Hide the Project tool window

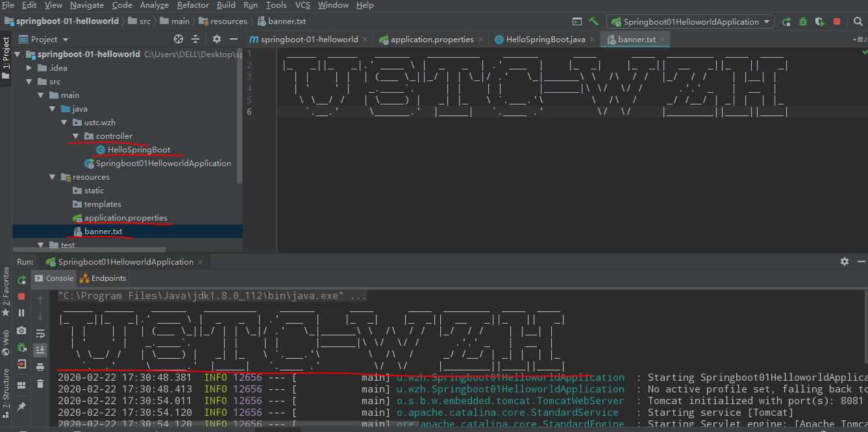coord(233,39)
